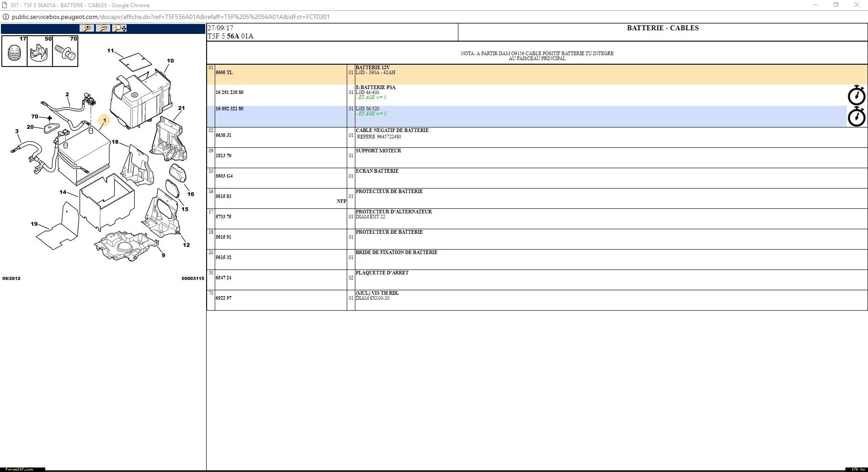Click callout number 20 fixing clamp

(30, 127)
